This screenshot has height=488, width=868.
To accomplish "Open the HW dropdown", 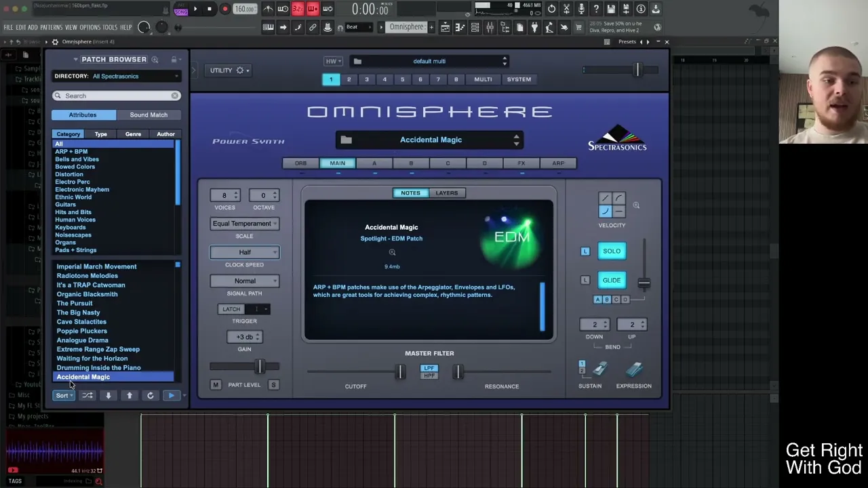I will coord(332,61).
